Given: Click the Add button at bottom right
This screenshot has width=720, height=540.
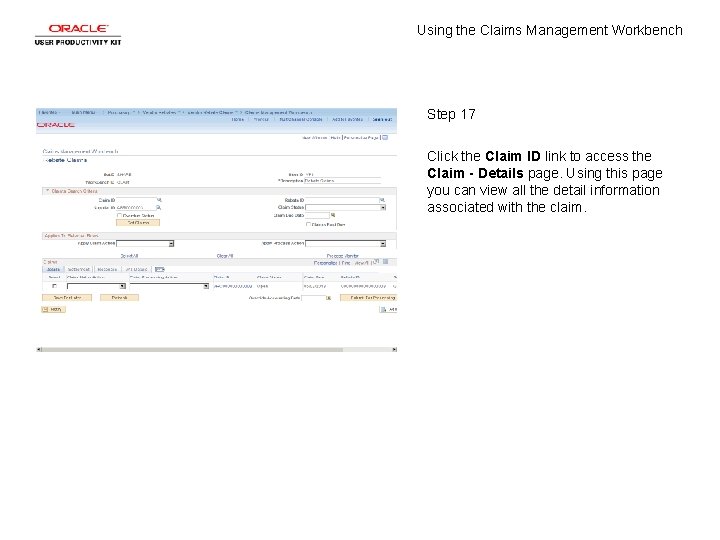Looking at the screenshot, I should click(x=388, y=309).
